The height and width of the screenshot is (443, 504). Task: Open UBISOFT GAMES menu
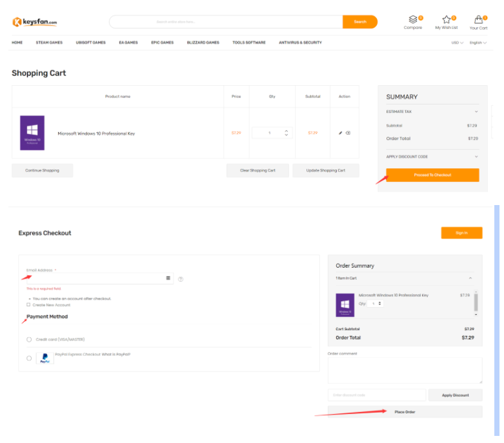90,43
